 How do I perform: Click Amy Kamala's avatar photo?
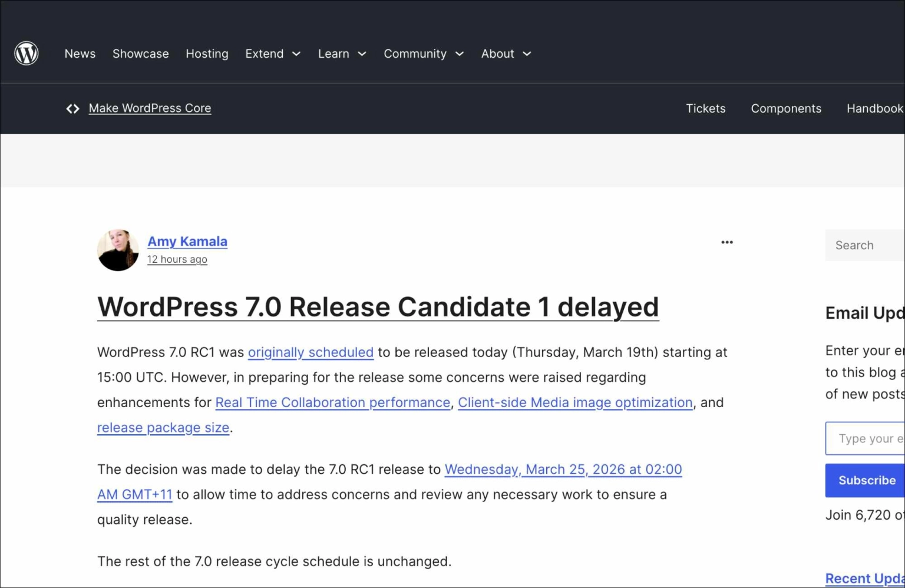point(118,250)
